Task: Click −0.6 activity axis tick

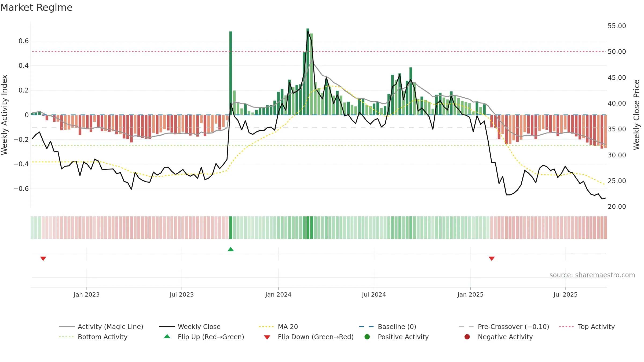Action: click(x=21, y=189)
